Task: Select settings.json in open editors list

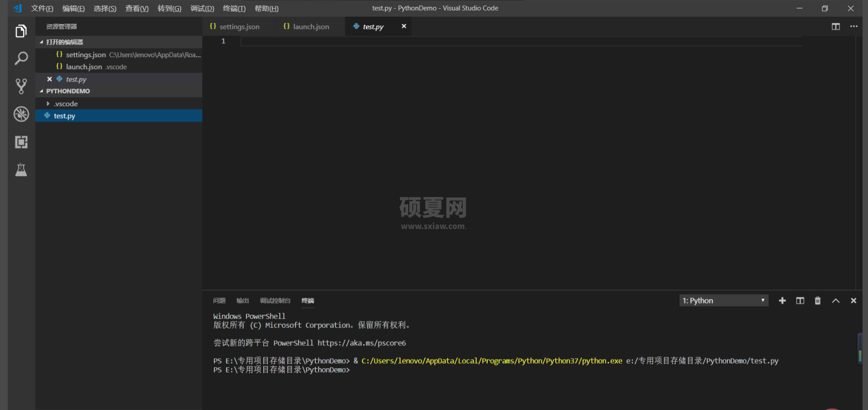Action: [119, 54]
